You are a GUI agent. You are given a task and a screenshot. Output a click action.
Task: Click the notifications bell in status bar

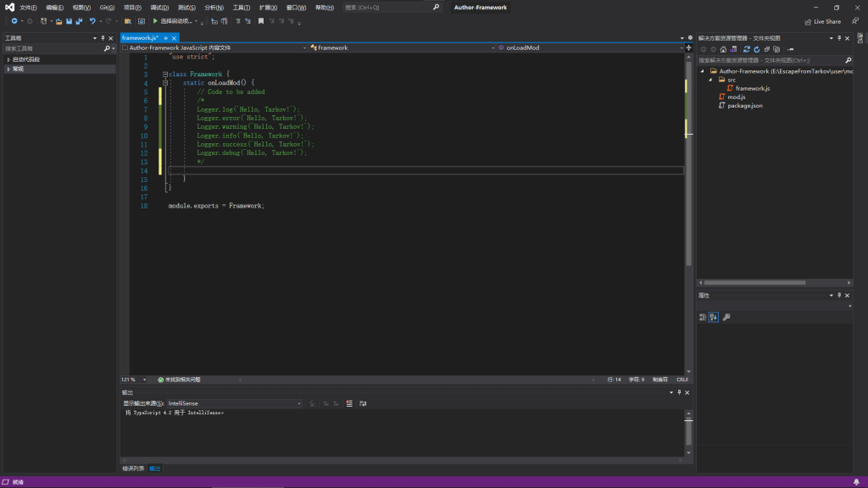click(856, 482)
